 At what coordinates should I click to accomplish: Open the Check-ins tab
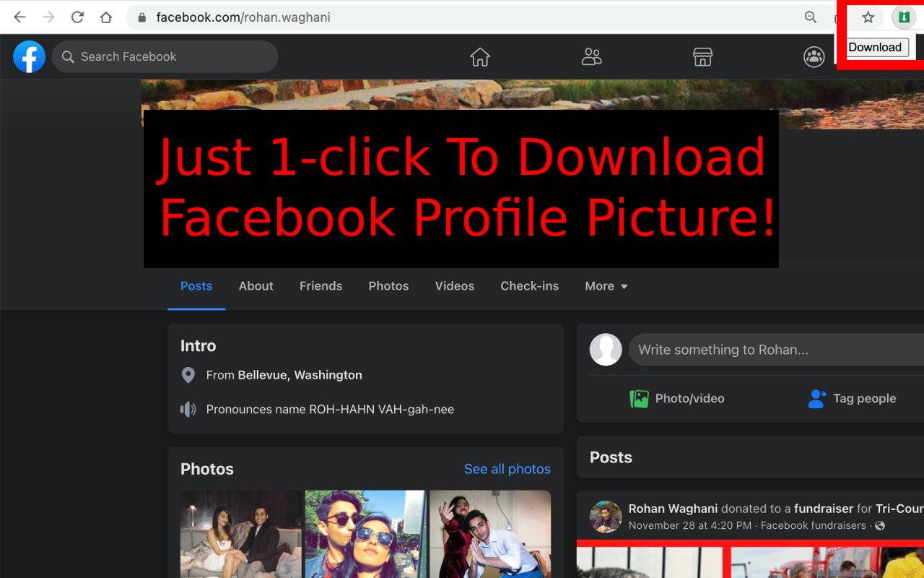coord(529,286)
